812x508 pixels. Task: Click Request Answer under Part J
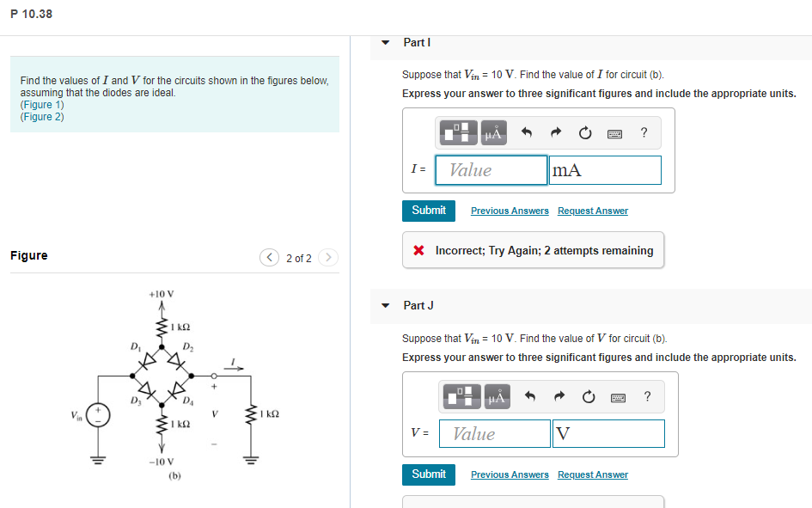[x=592, y=474]
